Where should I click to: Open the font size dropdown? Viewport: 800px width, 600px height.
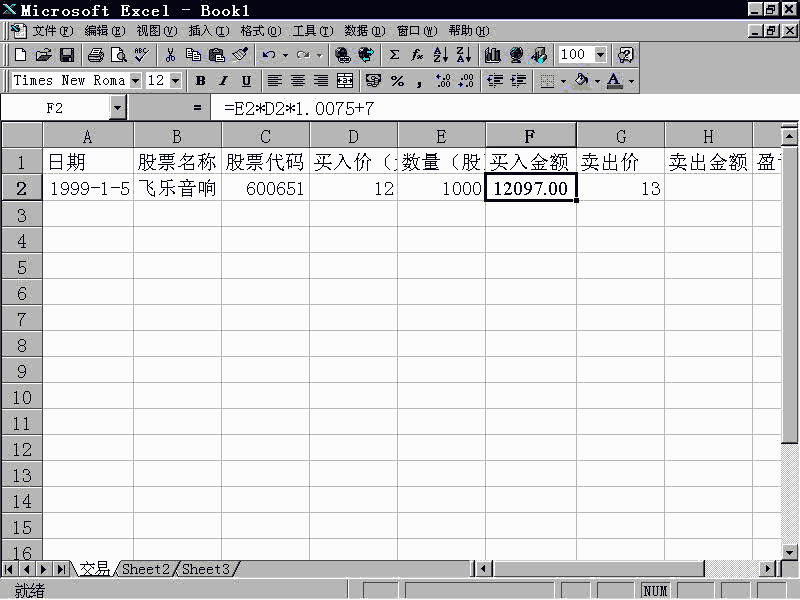coord(177,80)
